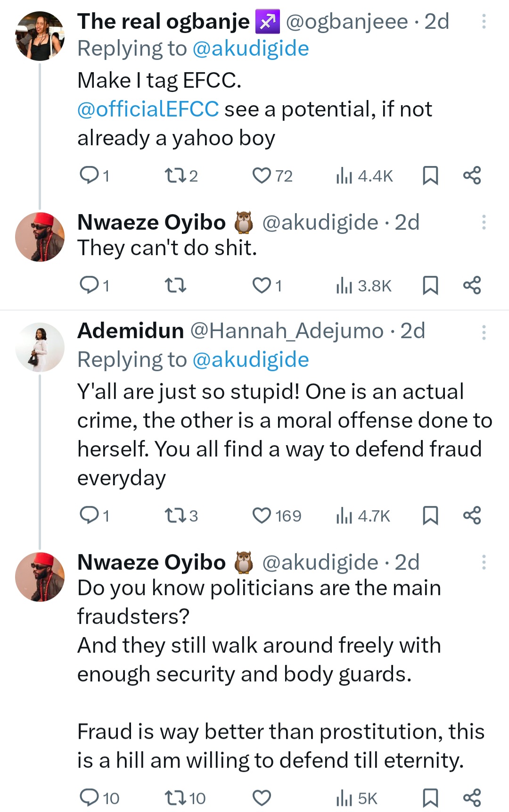The height and width of the screenshot is (812, 509).
Task: Open replies on the politicians fraudsters tweet
Action: pyautogui.click(x=89, y=798)
